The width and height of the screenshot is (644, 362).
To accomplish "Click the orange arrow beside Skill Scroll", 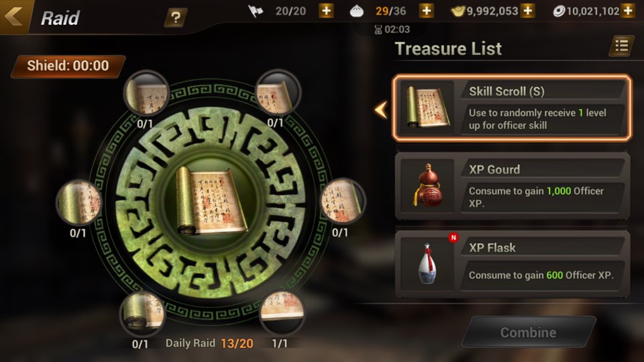I will [x=381, y=110].
